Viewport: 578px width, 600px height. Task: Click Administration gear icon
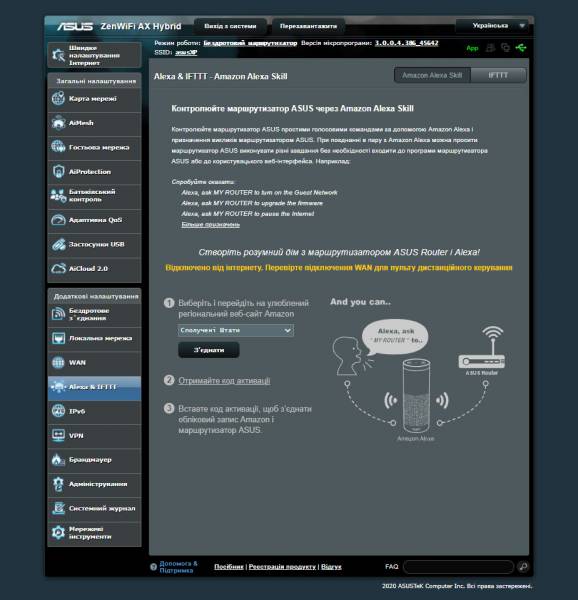[x=58, y=484]
